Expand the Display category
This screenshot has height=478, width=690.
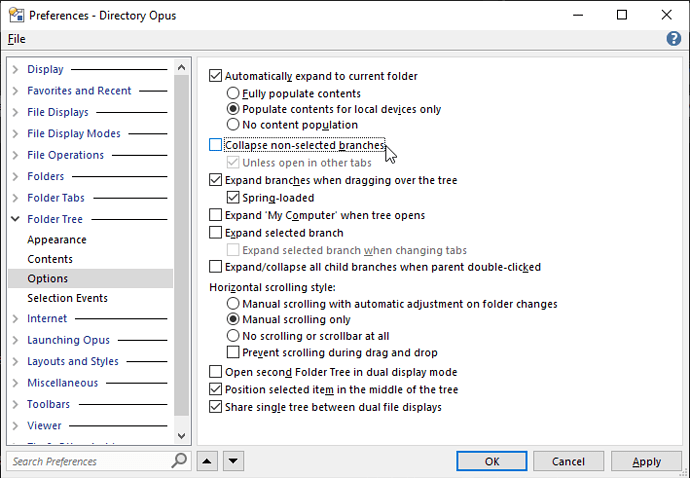(x=15, y=69)
